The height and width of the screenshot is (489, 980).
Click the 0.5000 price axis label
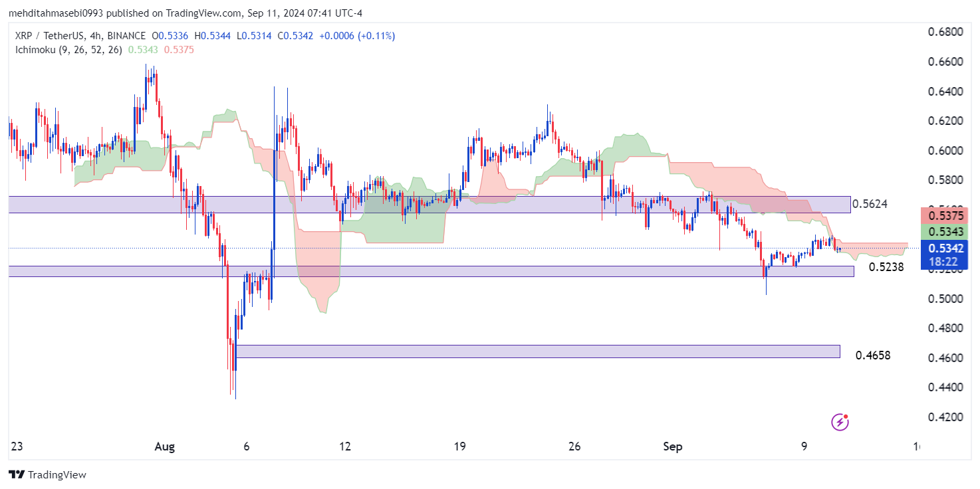(945, 299)
